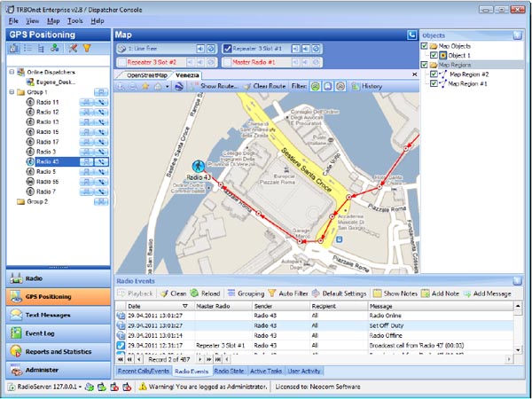Screen dimensions: 532x399
Task: Uncheck the Map Objects checkbox
Action: coord(424,46)
